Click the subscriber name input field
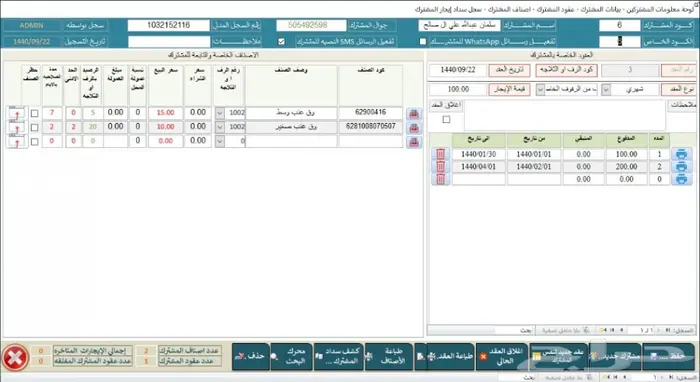The image size is (700, 382). (x=459, y=25)
